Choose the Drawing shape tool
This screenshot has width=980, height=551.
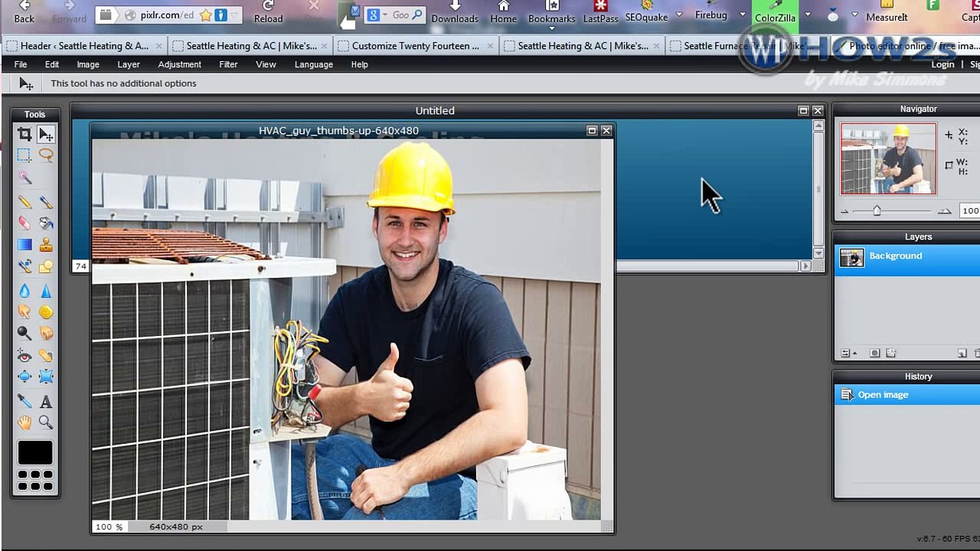tap(46, 266)
